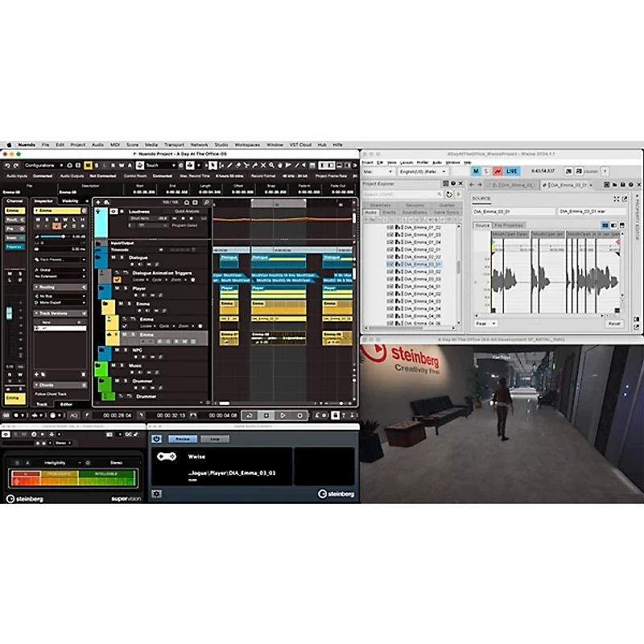Select DIA_Emma_03_01 in Project Explorer list
The image size is (644, 644).
pos(423,263)
